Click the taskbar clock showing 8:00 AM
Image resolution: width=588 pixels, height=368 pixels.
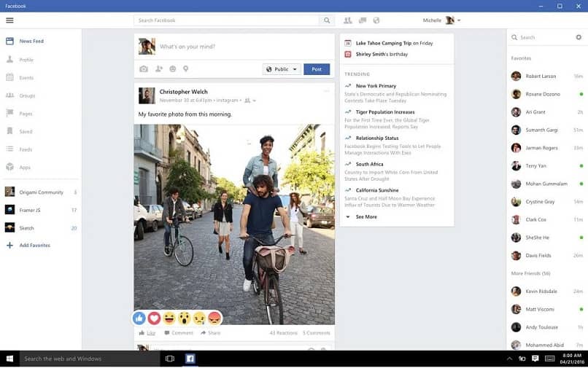572,359
